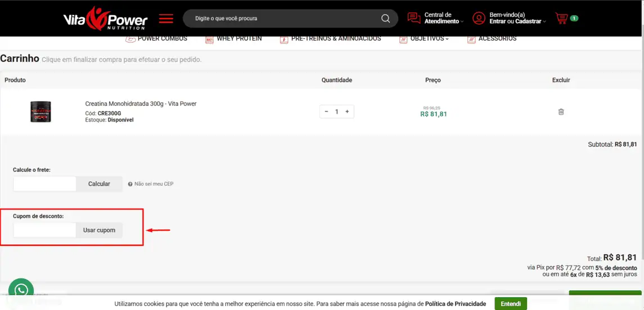Expand Central de Atendimento dropdown
This screenshot has width=644, height=310.
[x=444, y=18]
